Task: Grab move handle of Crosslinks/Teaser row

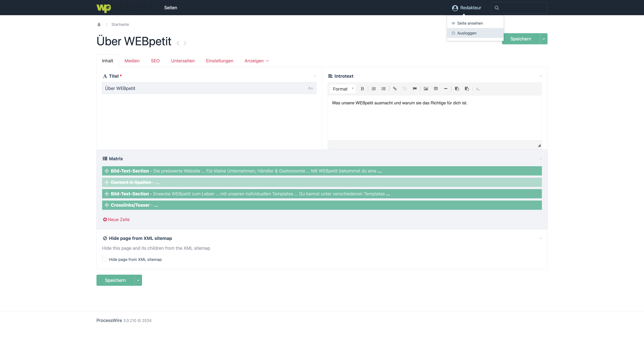Action: click(x=107, y=205)
